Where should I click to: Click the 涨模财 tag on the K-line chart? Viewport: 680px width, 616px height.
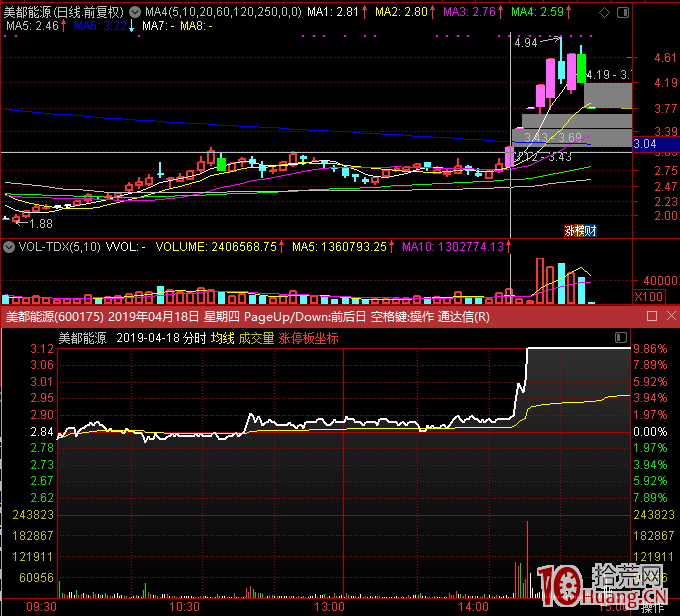pos(580,231)
